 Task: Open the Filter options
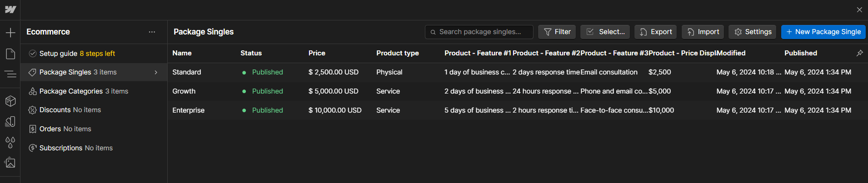point(557,32)
